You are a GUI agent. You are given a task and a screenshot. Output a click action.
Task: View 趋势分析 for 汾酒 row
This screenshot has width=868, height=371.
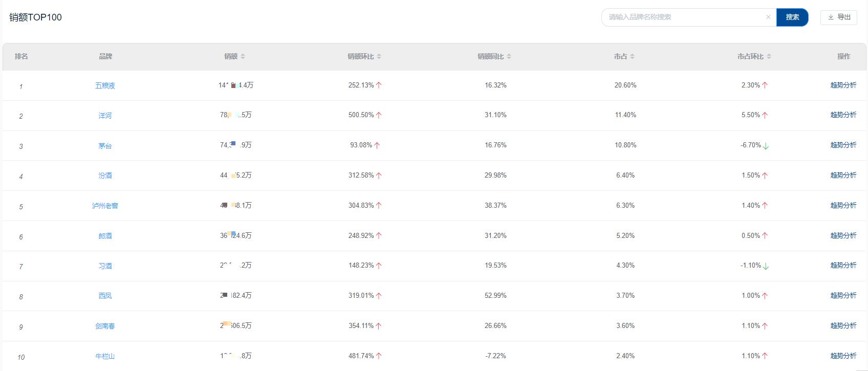tap(843, 176)
